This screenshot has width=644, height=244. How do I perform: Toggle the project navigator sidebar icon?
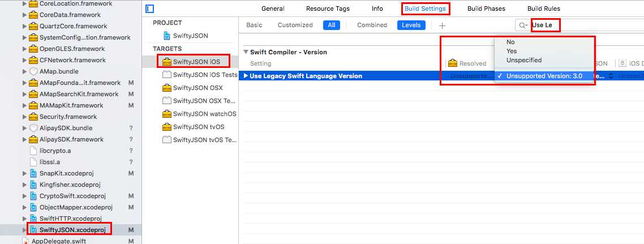(x=150, y=8)
